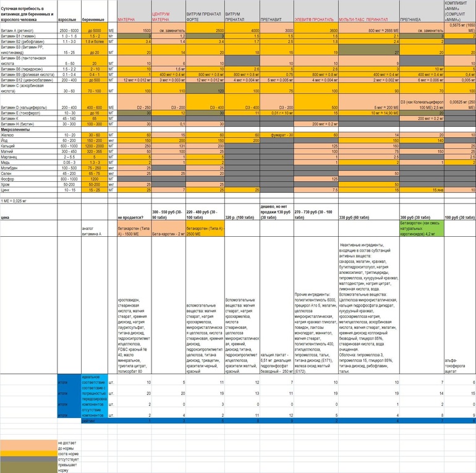The width and height of the screenshot is (476, 473).
Task: Select the 'КОМПЛИВИТ «МАМА»' header cell
Action: coord(460,11)
